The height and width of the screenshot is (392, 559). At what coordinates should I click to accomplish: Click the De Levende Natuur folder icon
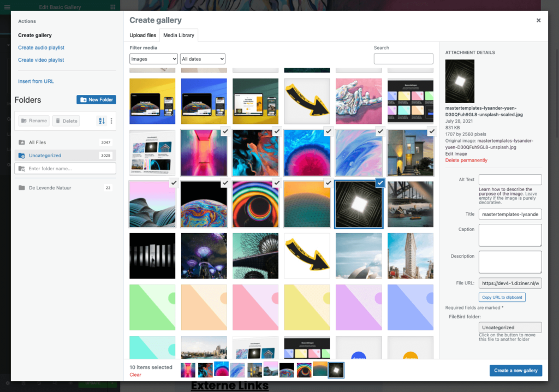[22, 188]
